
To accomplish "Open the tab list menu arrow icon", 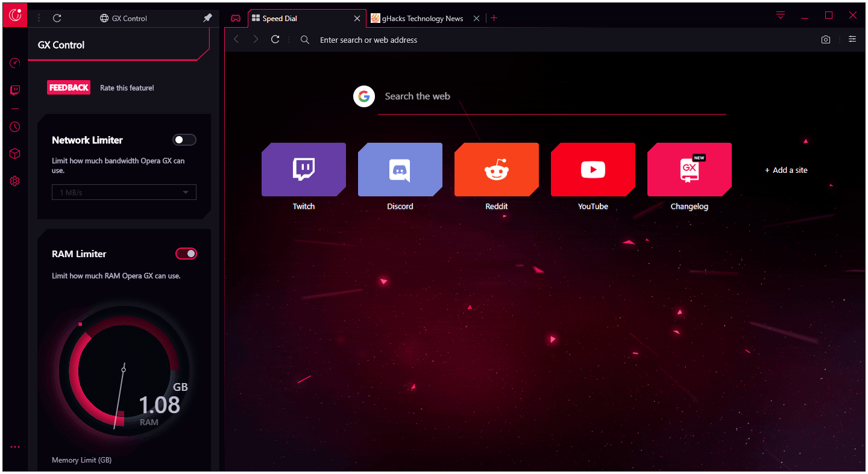I will pyautogui.click(x=781, y=16).
